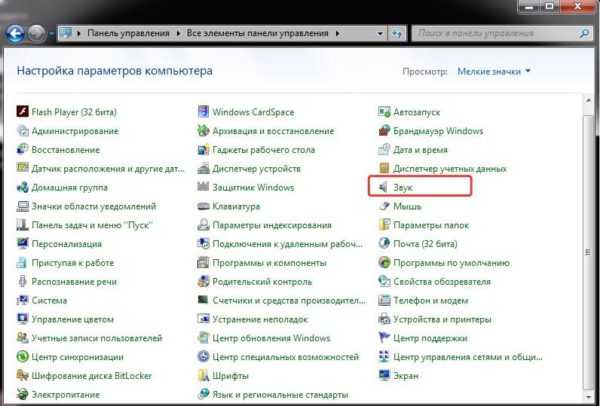
Task: Open Гаджеты рабочего стола
Action: [x=256, y=150]
